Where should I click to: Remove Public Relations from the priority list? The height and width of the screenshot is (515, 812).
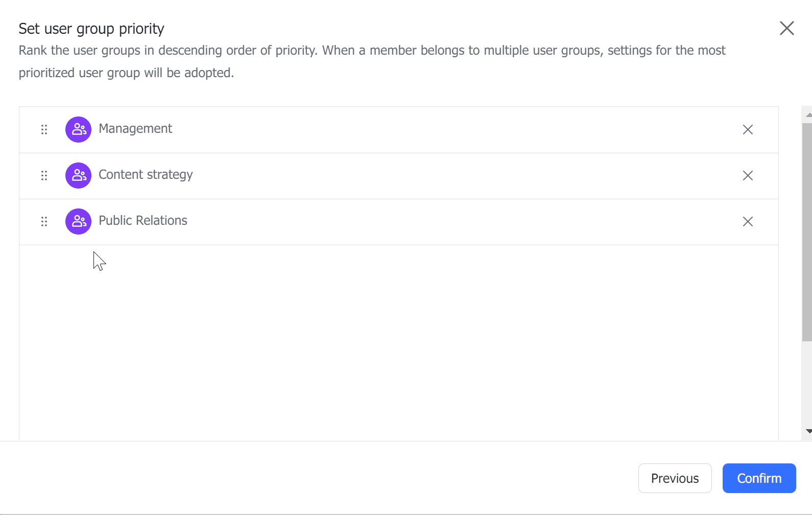coord(748,221)
